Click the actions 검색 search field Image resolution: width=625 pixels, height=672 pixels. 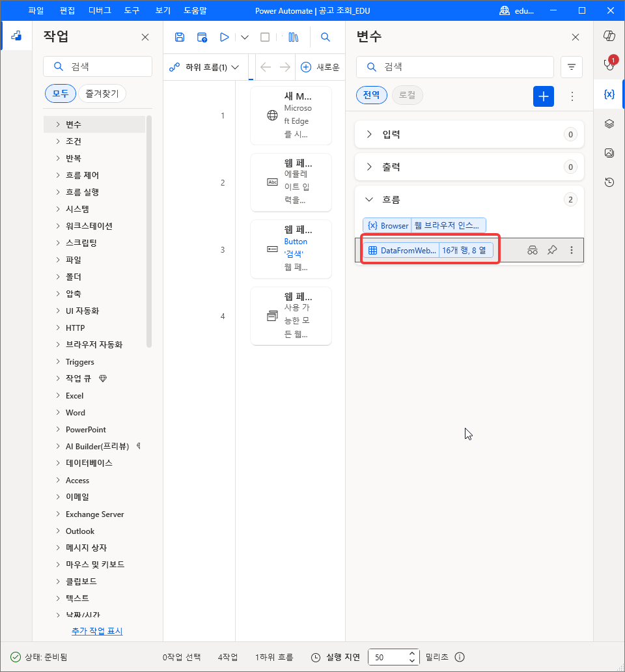point(98,66)
